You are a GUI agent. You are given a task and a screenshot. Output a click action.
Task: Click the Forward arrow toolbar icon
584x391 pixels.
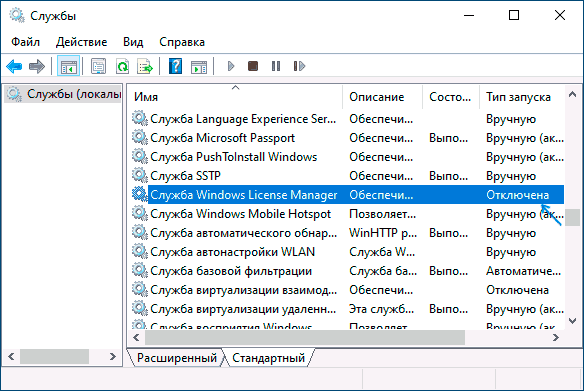point(36,67)
